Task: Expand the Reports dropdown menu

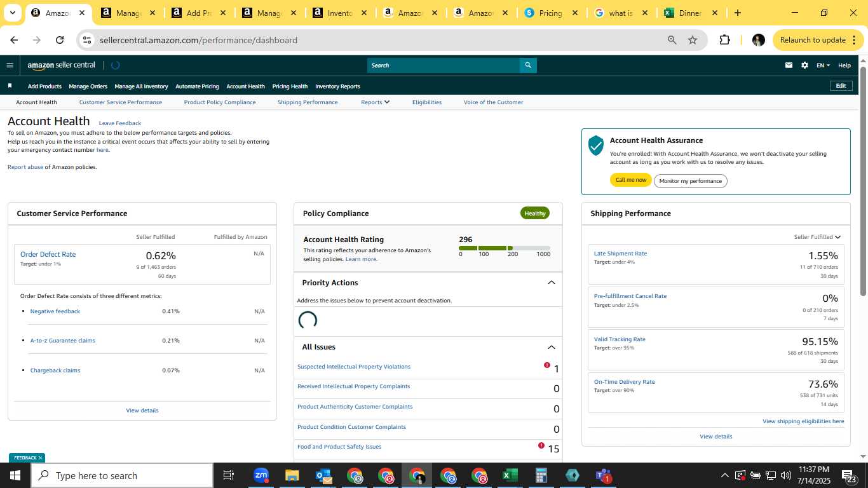Action: tap(375, 102)
